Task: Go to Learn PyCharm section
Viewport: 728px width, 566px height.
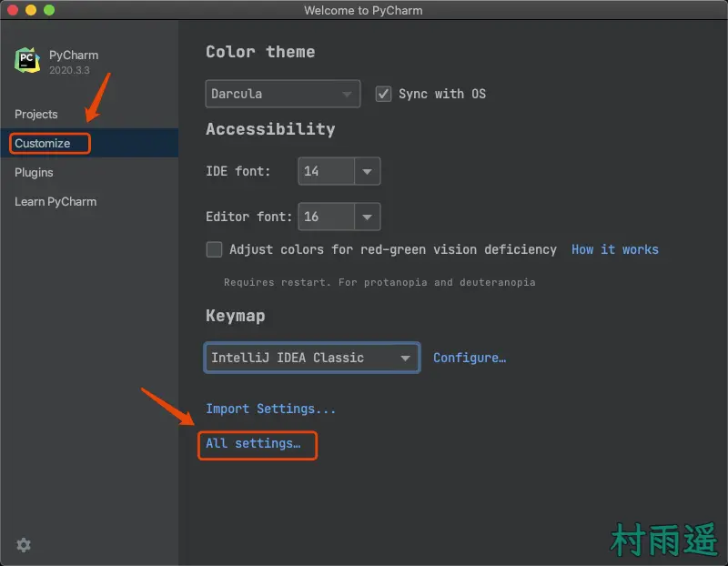Action: [x=56, y=202]
